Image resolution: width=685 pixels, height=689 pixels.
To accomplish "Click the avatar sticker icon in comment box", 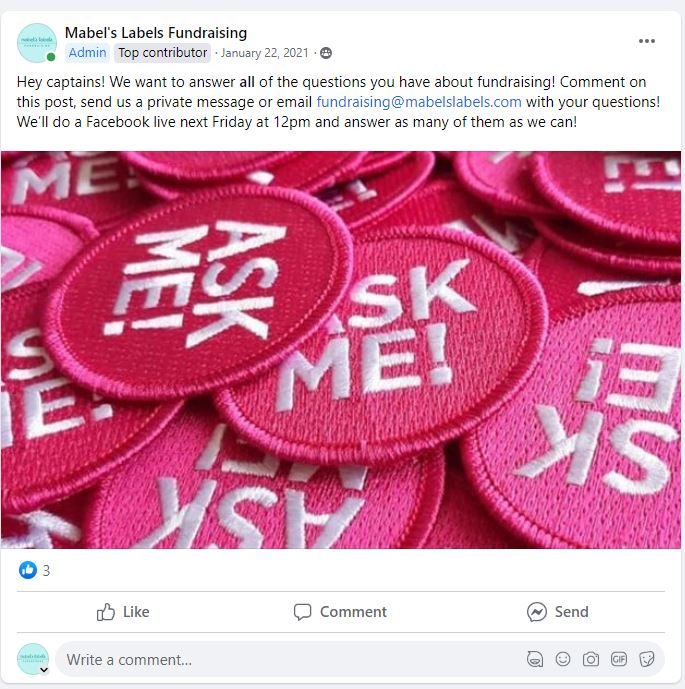I will (x=535, y=659).
